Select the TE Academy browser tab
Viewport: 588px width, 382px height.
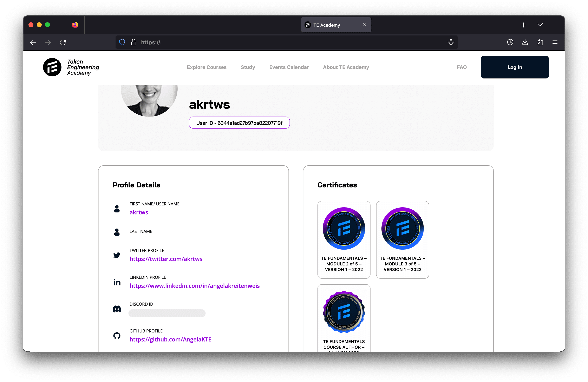point(336,25)
